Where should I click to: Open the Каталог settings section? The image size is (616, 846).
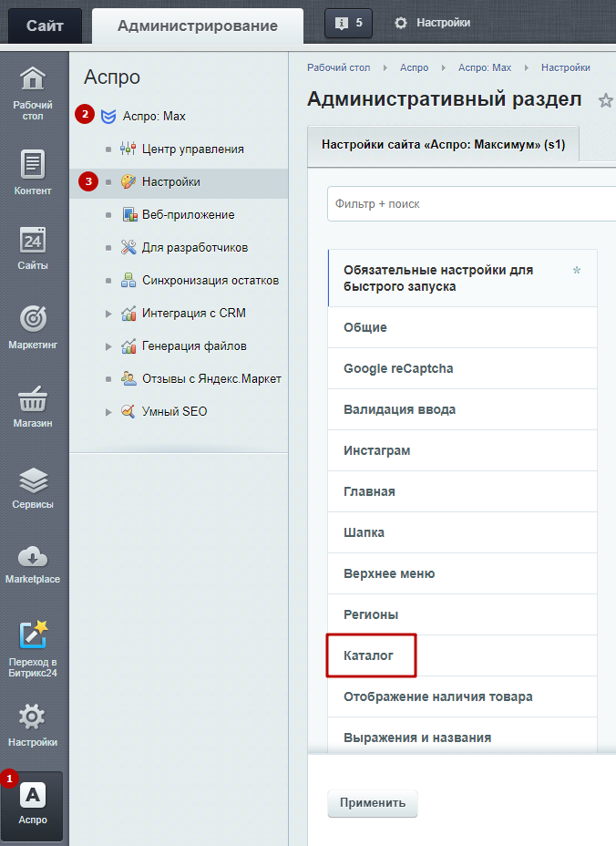click(462, 655)
